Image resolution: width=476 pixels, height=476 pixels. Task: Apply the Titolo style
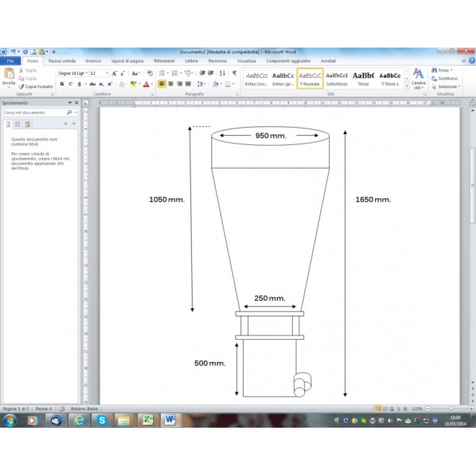[363, 79]
